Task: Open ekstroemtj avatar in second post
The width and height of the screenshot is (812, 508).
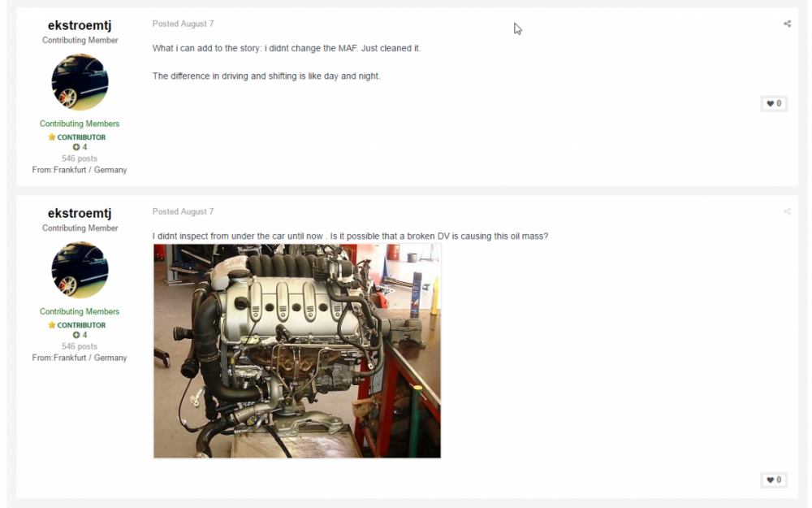Action: point(80,270)
